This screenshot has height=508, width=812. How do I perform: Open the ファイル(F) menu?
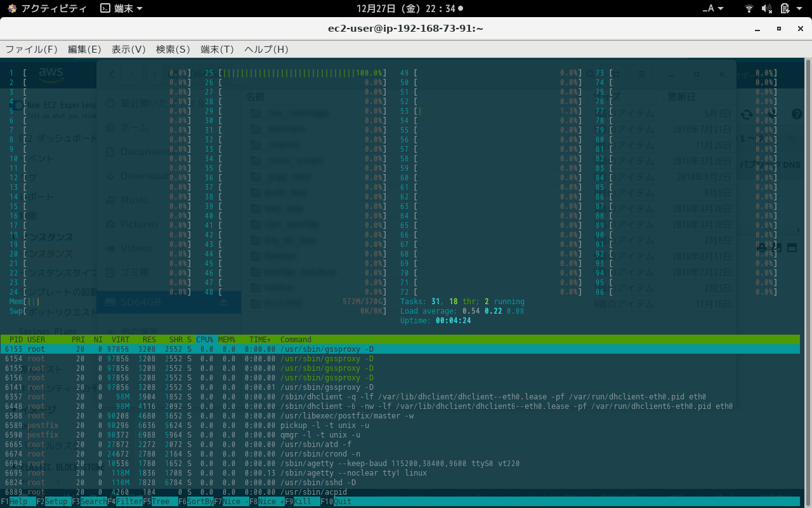(32, 50)
